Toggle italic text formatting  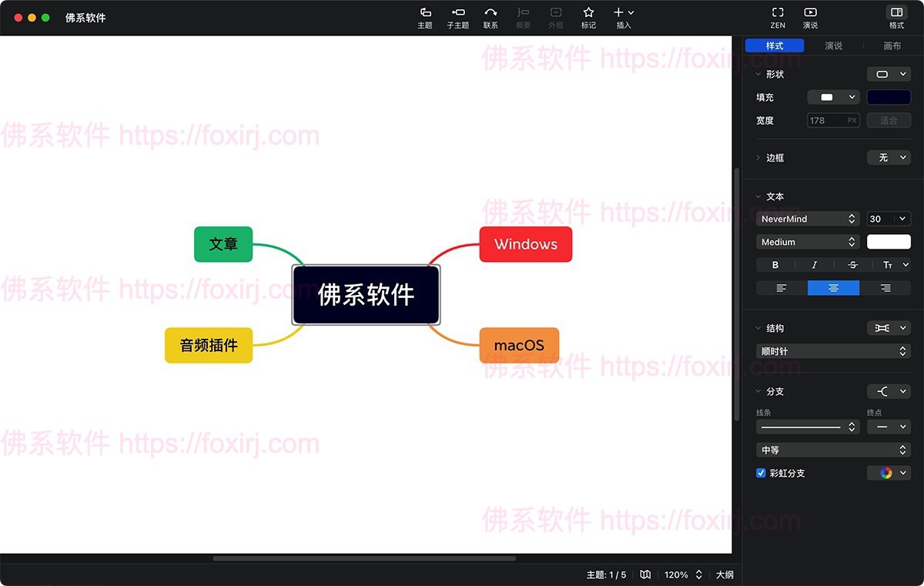point(814,265)
